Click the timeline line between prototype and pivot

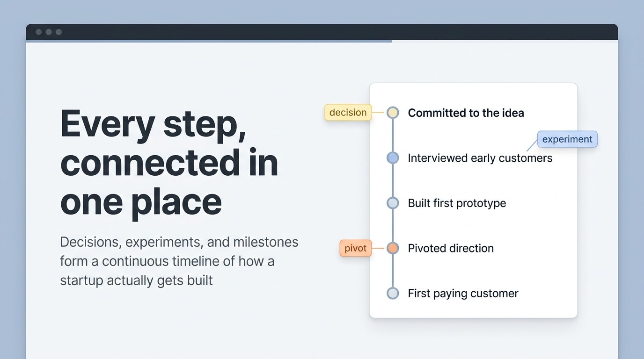click(x=393, y=225)
